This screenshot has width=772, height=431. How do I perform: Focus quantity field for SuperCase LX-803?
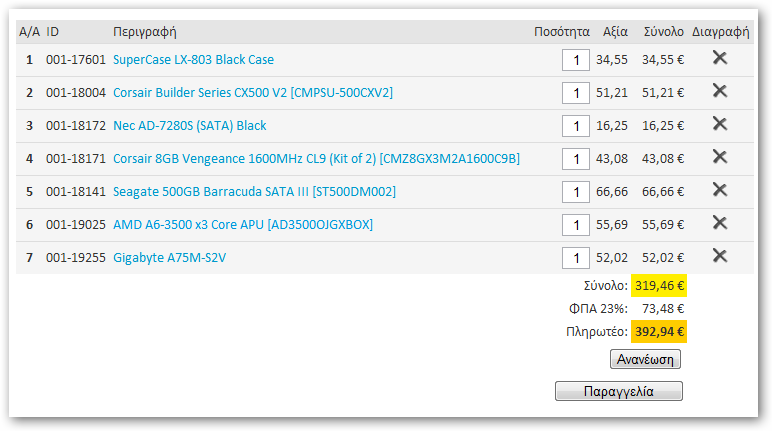click(576, 60)
